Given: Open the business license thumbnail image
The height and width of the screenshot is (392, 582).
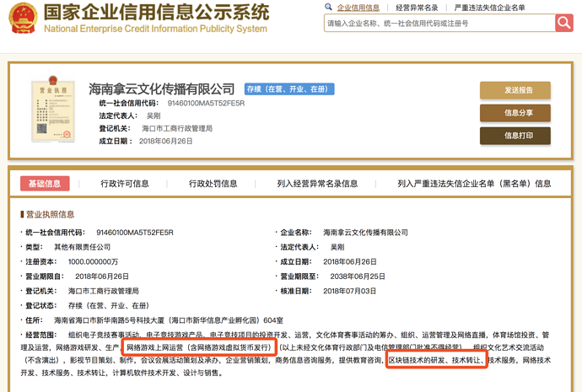Looking at the screenshot, I should pos(53,110).
